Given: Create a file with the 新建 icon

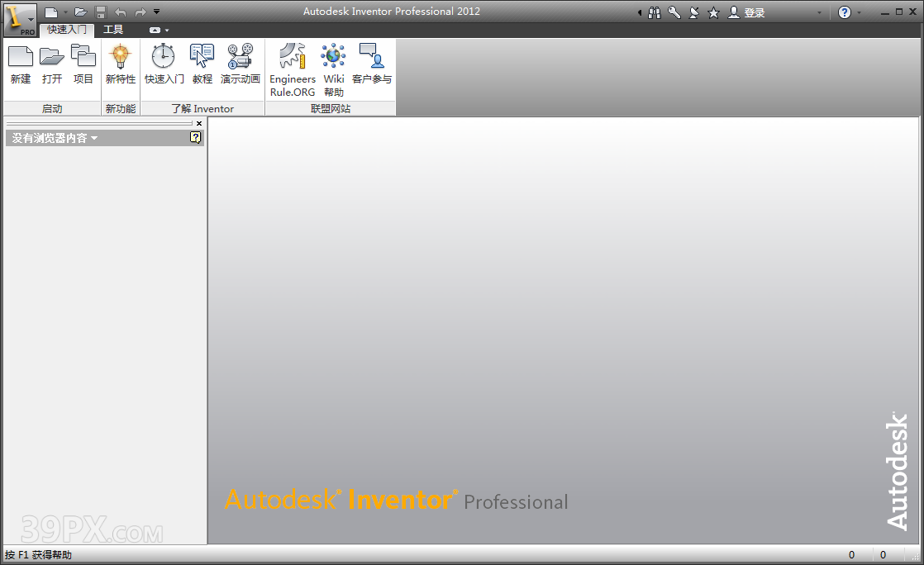Looking at the screenshot, I should (x=20, y=66).
